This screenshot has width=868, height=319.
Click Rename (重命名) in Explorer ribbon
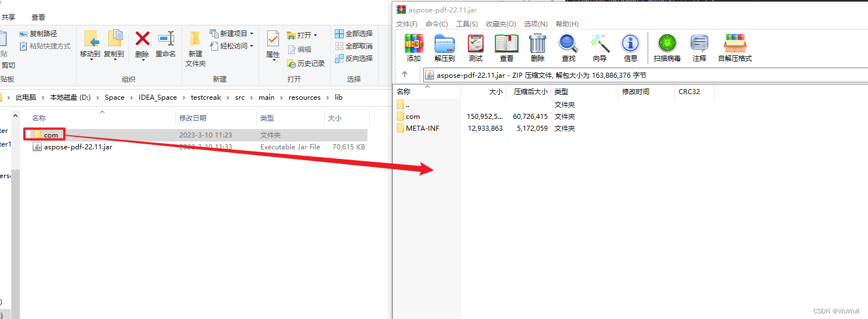(166, 45)
